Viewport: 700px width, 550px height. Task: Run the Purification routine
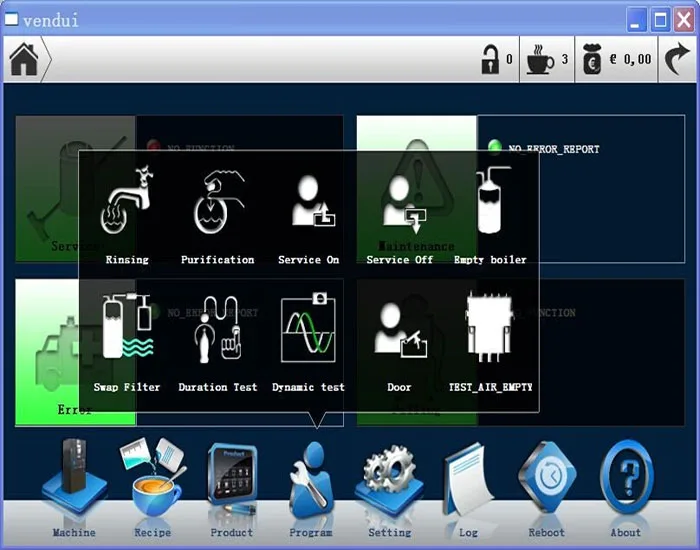click(x=217, y=206)
